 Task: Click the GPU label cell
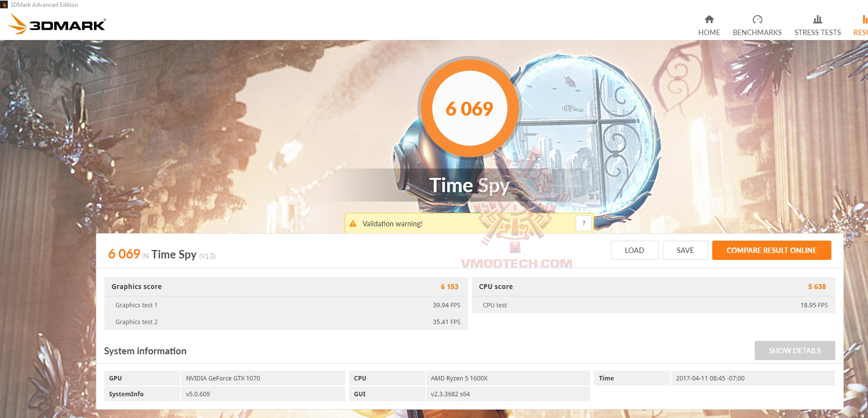142,378
